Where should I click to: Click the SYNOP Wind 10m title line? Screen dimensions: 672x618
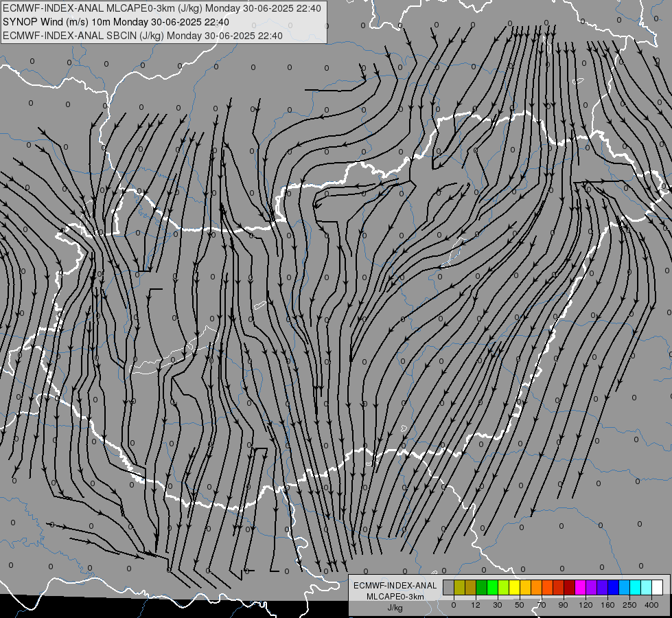click(x=116, y=22)
